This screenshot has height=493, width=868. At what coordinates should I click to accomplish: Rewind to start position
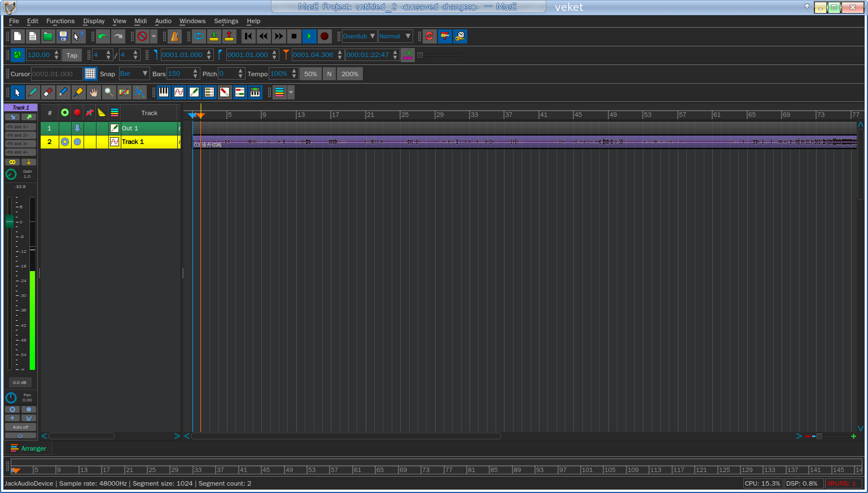tap(248, 36)
